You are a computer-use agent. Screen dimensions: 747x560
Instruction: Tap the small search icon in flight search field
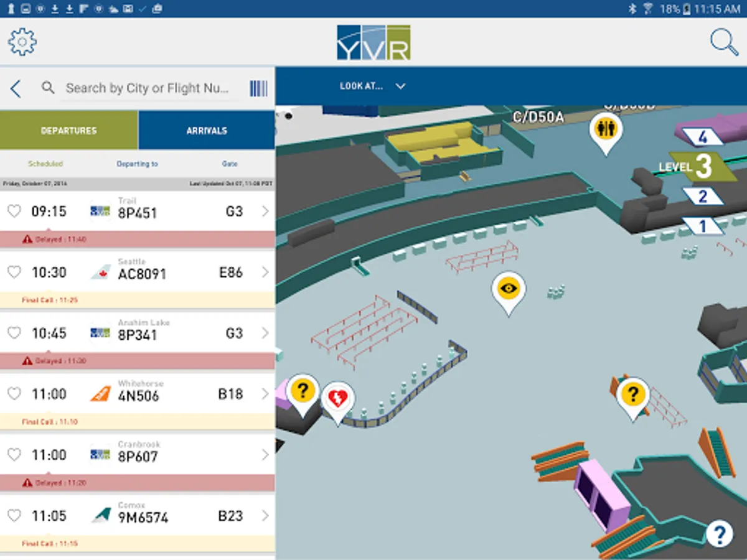click(x=48, y=88)
